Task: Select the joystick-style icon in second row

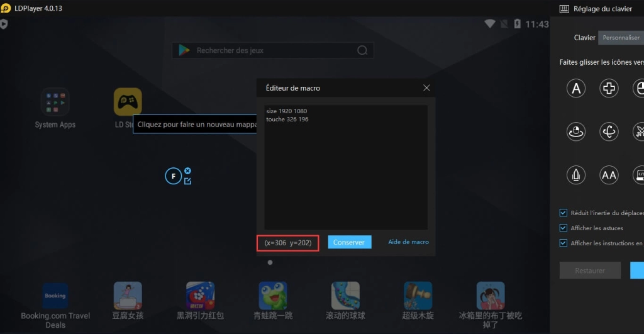Action: pyautogui.click(x=576, y=132)
